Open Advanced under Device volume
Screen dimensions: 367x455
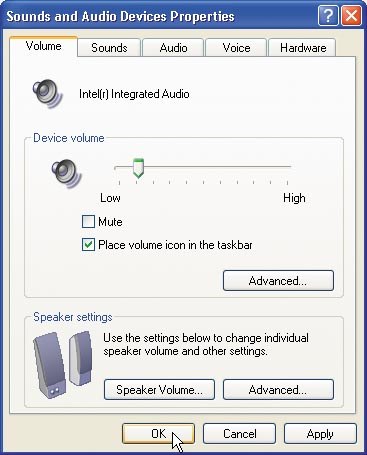278,281
